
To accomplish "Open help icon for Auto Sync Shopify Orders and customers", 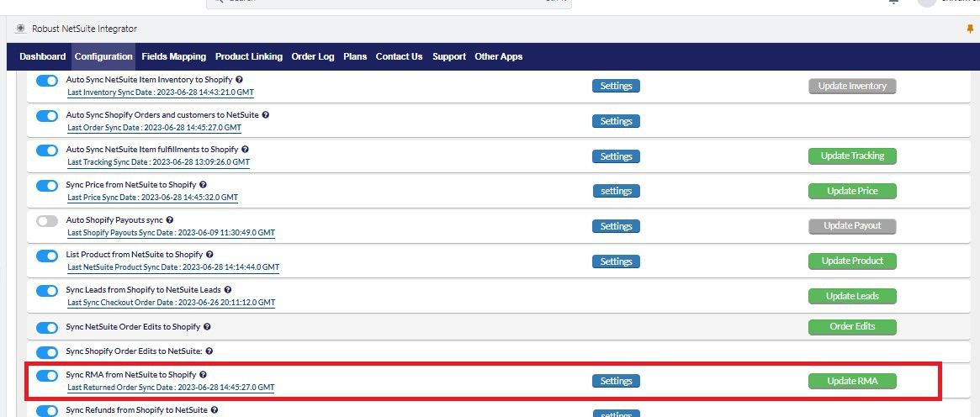I will click(266, 115).
